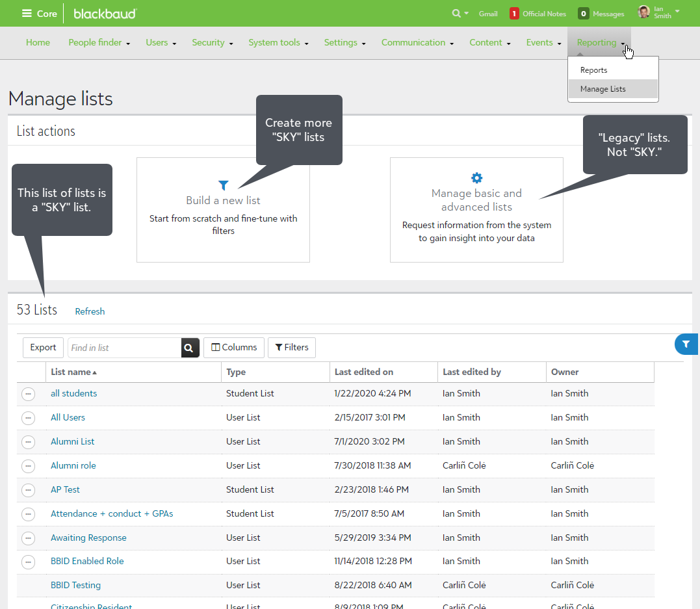
Task: Focus the Find in list search field
Action: pyautogui.click(x=125, y=348)
